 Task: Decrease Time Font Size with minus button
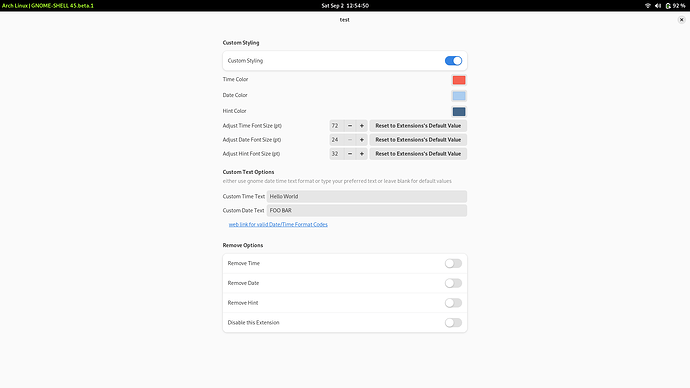tap(350, 126)
